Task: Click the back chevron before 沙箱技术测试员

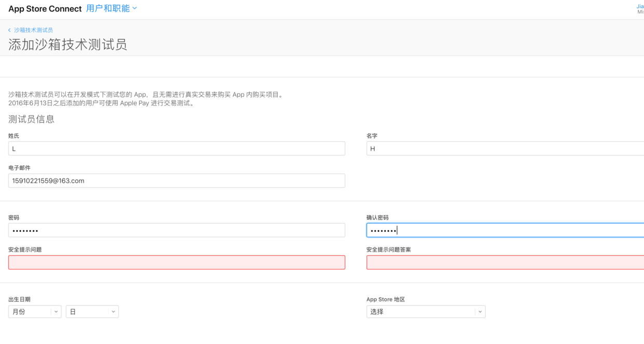Action: pos(9,30)
